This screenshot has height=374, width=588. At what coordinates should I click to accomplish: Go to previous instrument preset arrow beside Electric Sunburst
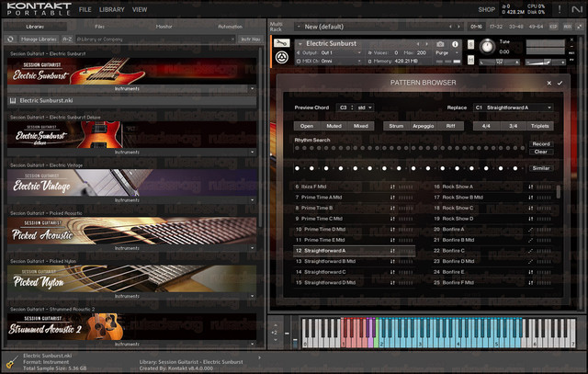coord(418,44)
